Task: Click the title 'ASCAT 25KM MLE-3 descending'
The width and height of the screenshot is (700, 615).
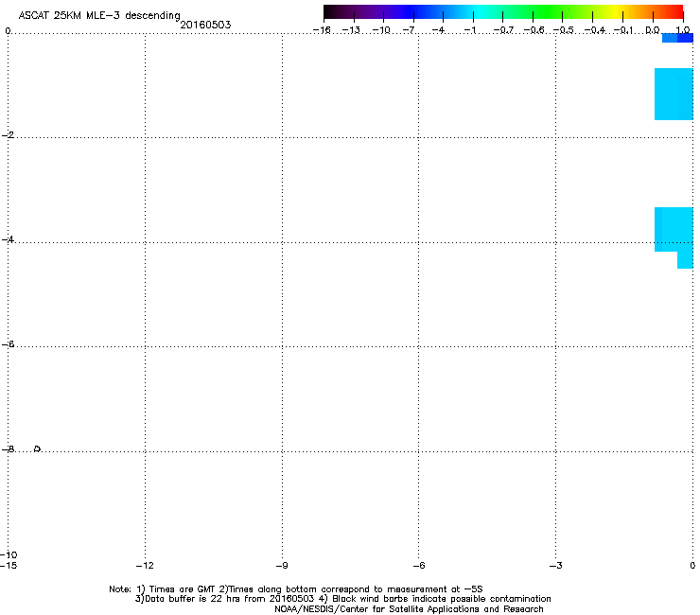Action: point(99,15)
